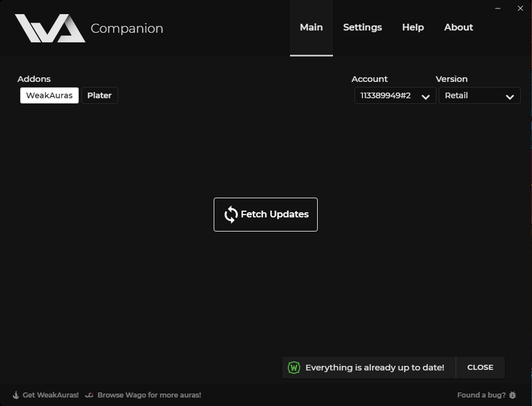The width and height of the screenshot is (532, 406).
Task: Select the WeakAuras addon toggle
Action: click(49, 95)
